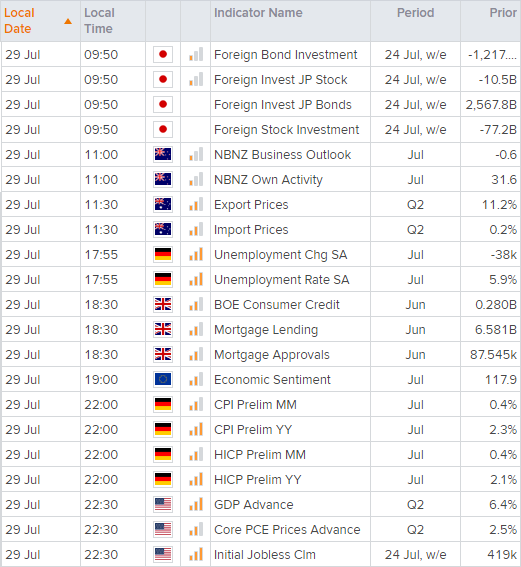The height and width of the screenshot is (567, 521).
Task: Click the importance bars icon for Initial Jobless Clm
Action: coord(196,554)
